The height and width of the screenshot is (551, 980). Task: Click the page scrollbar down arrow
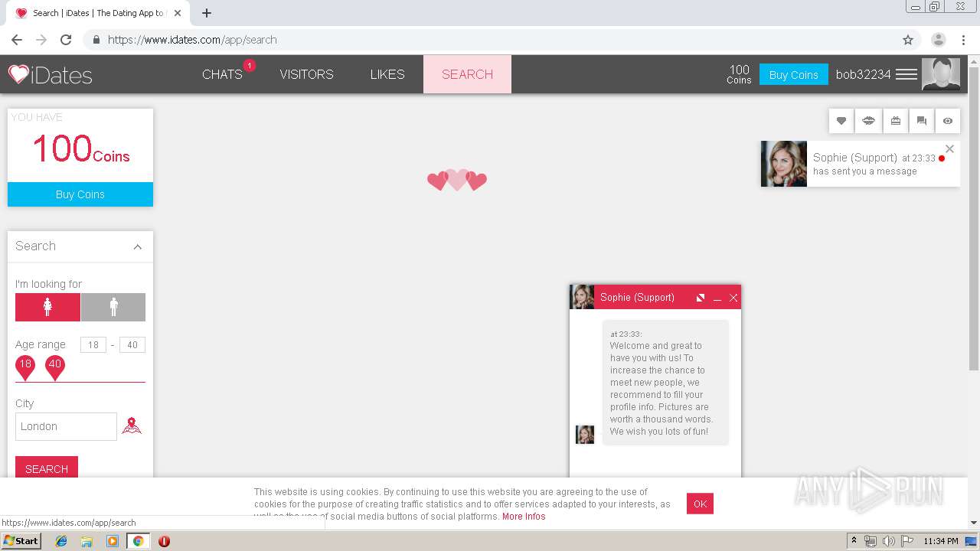tap(973, 523)
